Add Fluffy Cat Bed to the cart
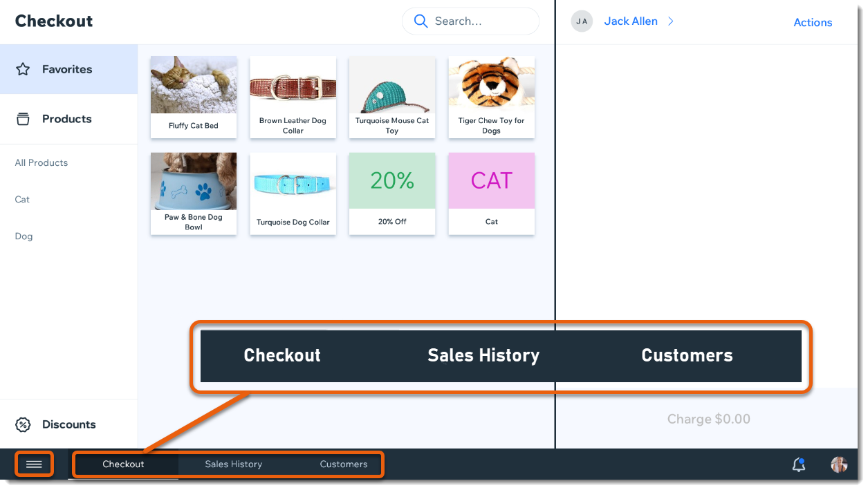 click(194, 97)
